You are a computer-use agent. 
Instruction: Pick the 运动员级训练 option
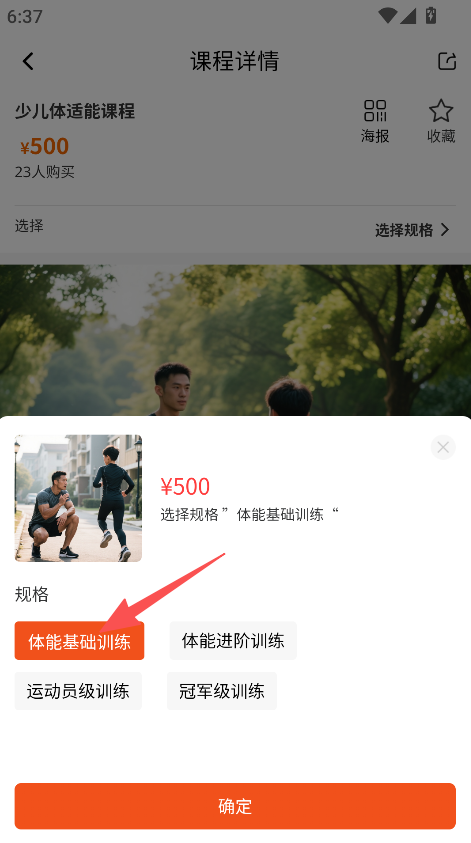pos(78,691)
